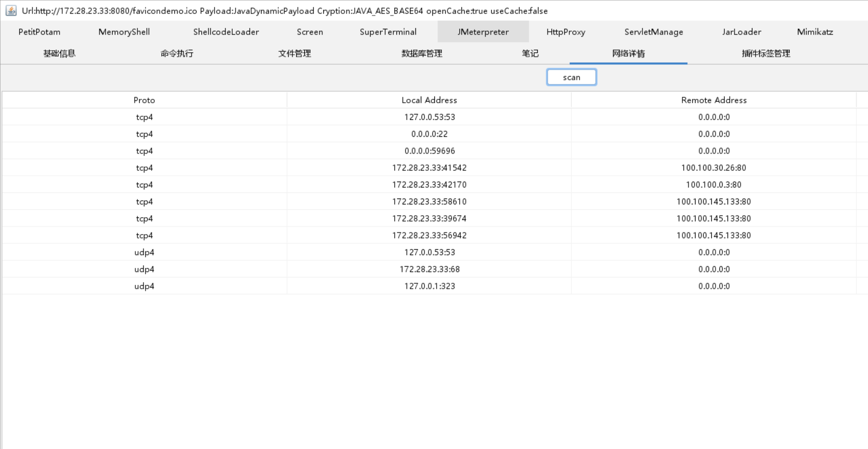Open the PetitPotam tab

click(x=39, y=32)
